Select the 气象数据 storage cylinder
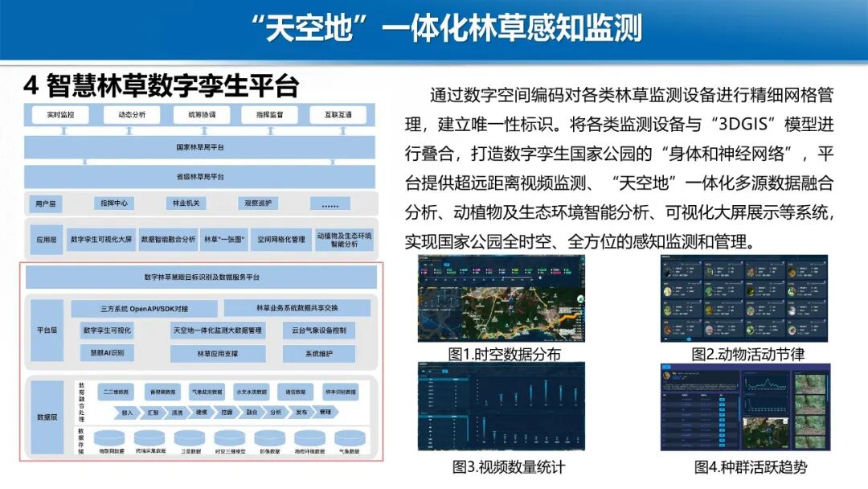The height and width of the screenshot is (489, 868). click(350, 438)
